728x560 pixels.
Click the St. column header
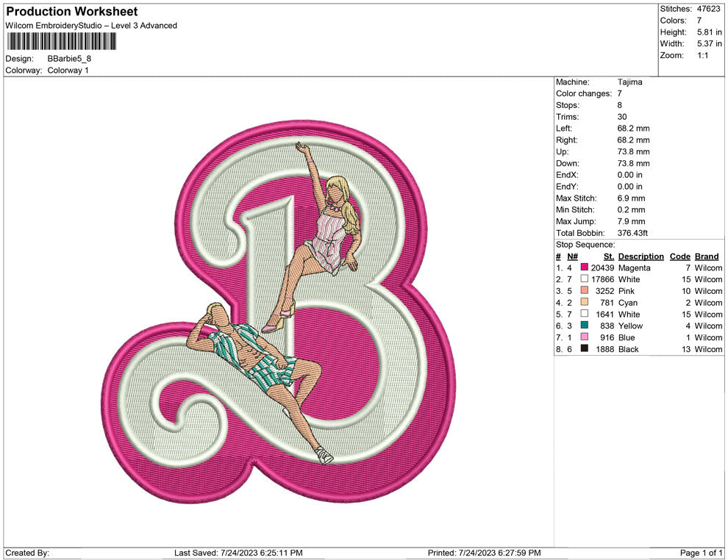click(x=608, y=256)
